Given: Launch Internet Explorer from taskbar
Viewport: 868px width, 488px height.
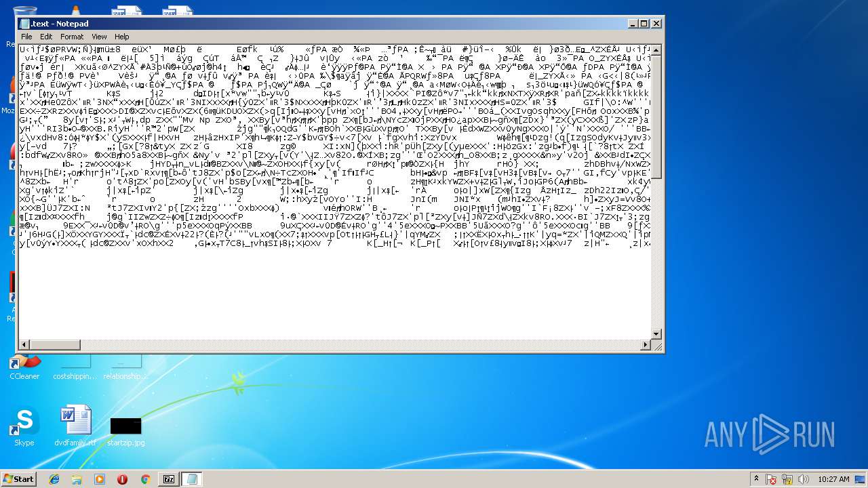Looking at the screenshot, I should click(55, 479).
